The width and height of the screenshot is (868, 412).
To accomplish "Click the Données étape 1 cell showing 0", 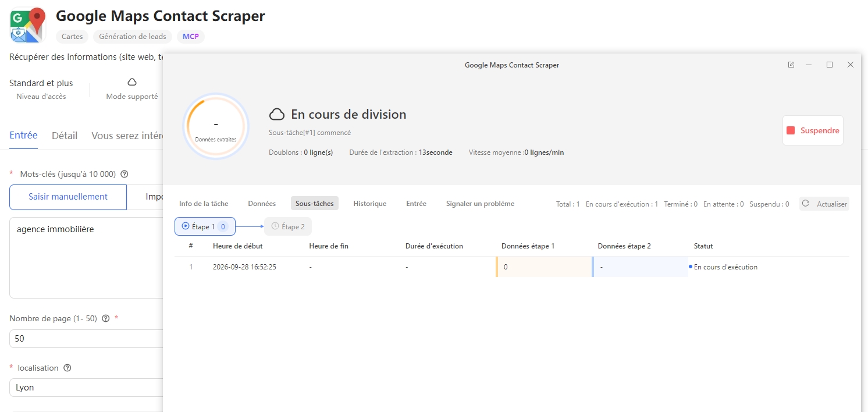I will click(543, 267).
